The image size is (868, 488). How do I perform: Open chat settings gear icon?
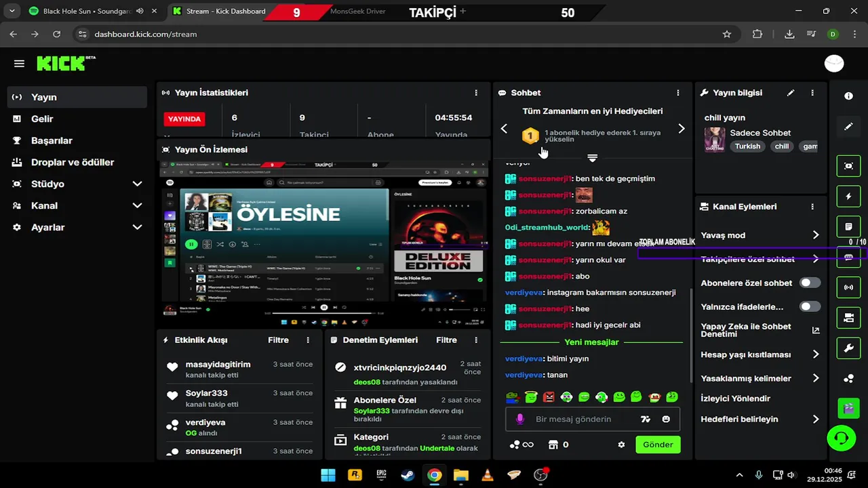click(621, 445)
